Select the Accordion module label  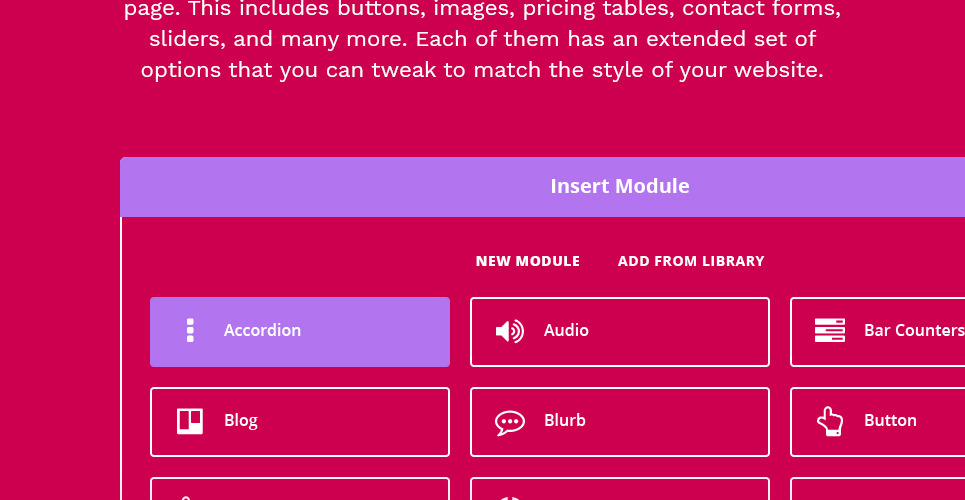tap(262, 331)
